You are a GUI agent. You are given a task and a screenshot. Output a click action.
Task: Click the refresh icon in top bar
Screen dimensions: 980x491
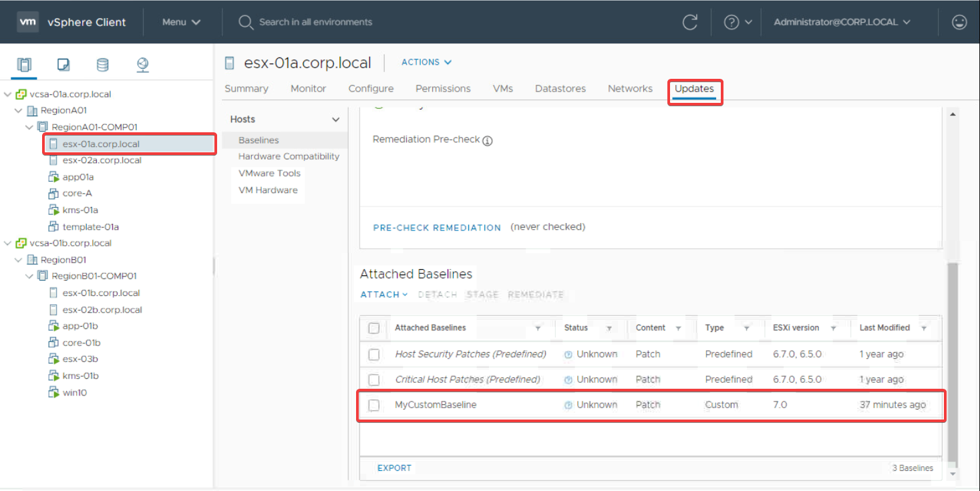click(690, 22)
